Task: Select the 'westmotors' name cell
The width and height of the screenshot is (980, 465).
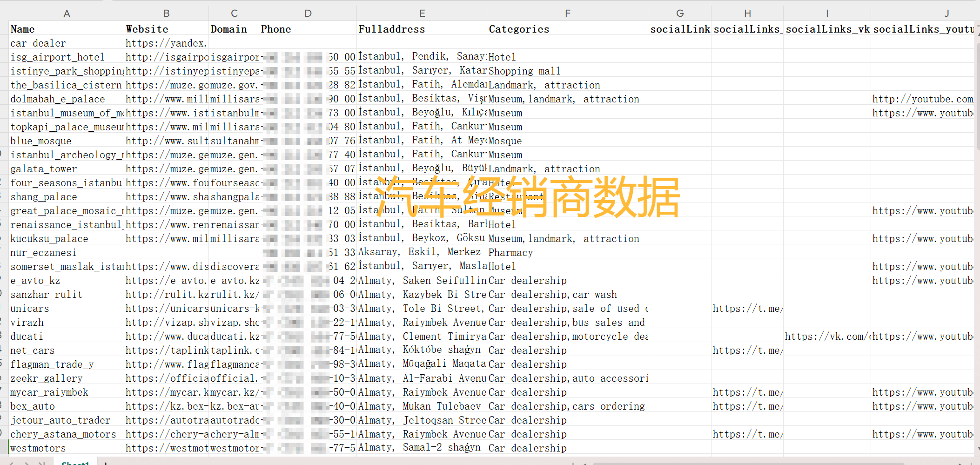Action: [x=67, y=448]
